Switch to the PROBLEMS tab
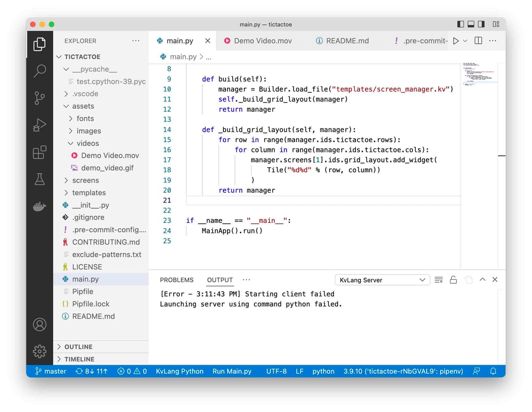This screenshot has width=532, height=412. tap(177, 280)
